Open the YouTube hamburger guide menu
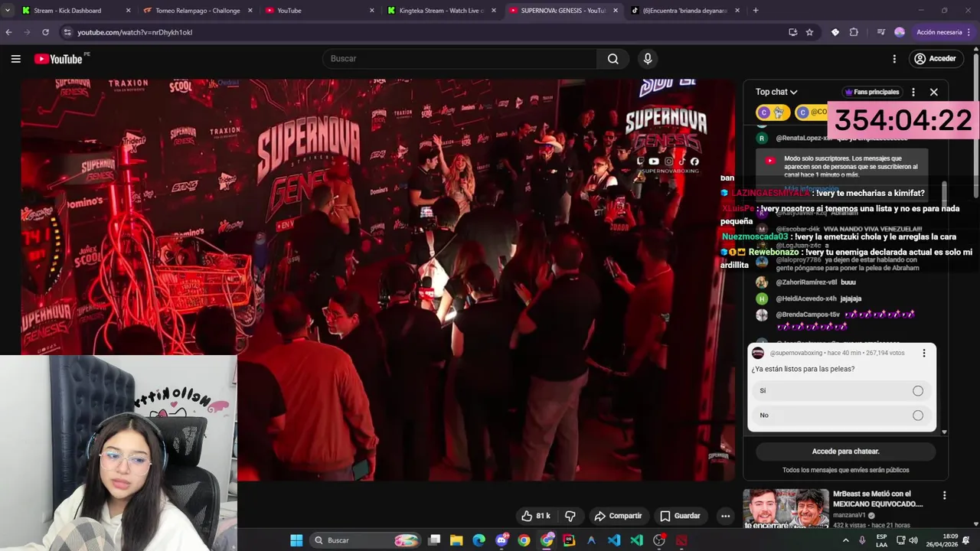This screenshot has width=980, height=551. [15, 59]
